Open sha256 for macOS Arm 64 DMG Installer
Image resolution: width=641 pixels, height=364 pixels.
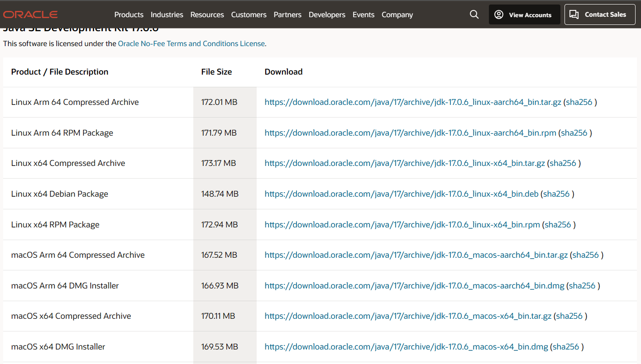point(582,286)
